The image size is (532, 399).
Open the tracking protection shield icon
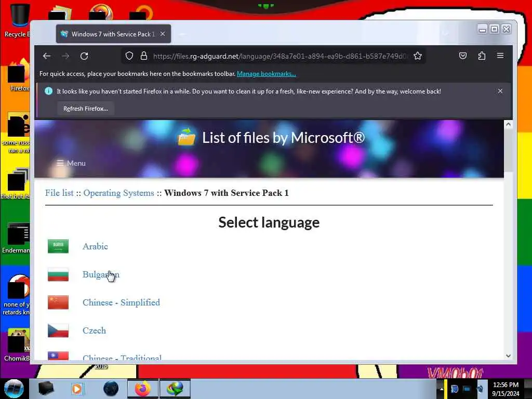[x=129, y=56]
